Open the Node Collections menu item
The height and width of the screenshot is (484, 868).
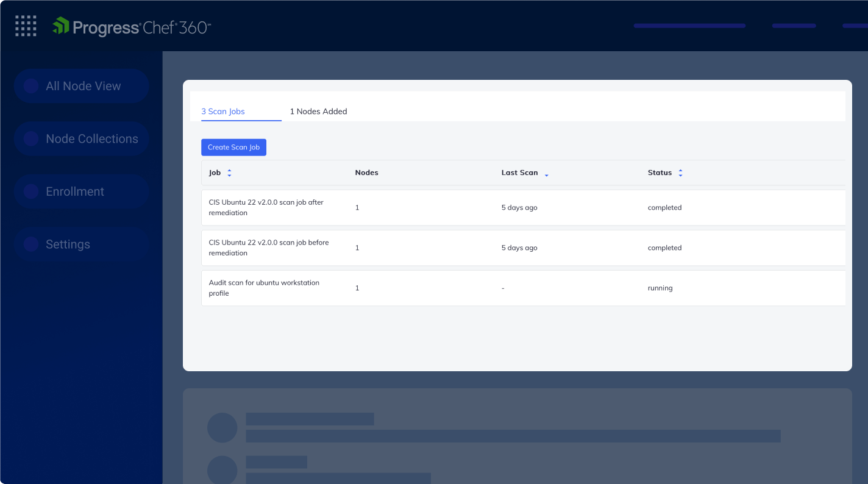pos(92,139)
